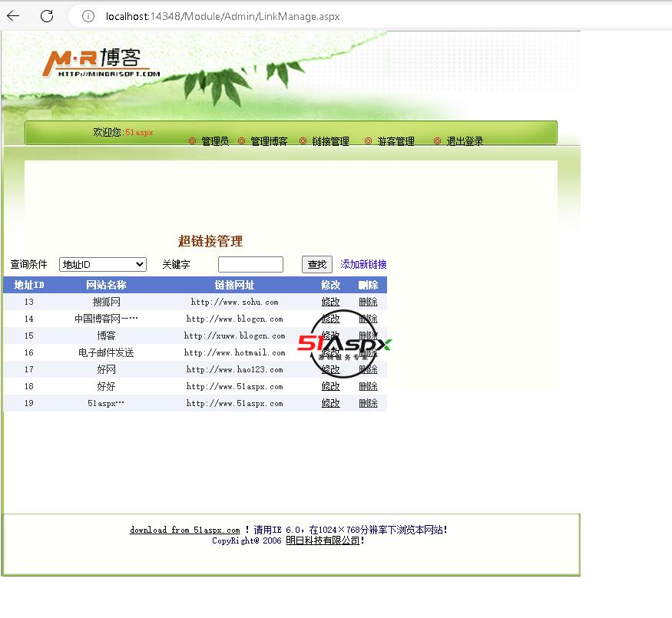Viewport: 672px width, 618px height.
Task: Select the http://www.blogcn.com URL cell
Action: click(x=234, y=319)
